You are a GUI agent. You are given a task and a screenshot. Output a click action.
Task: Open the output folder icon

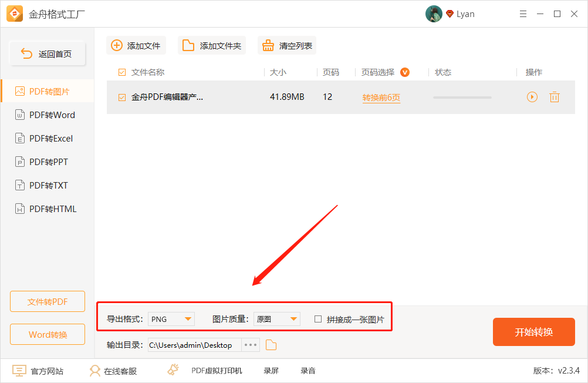[x=271, y=345]
